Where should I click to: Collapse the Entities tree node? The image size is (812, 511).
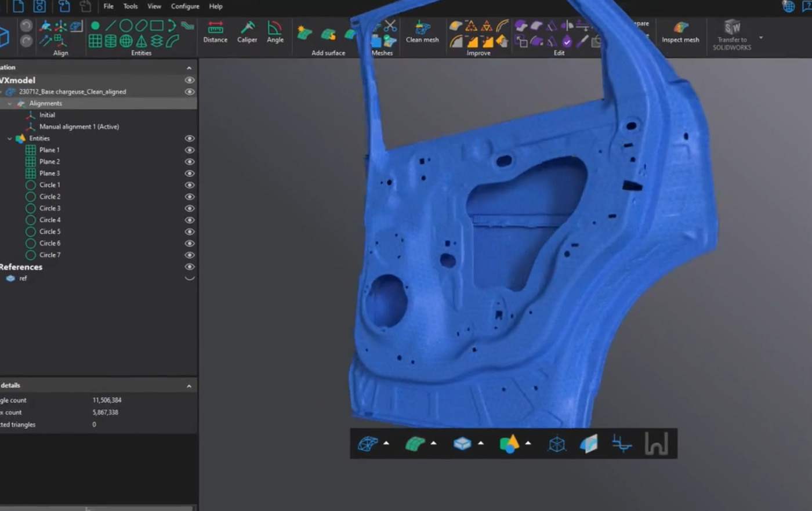[10, 139]
